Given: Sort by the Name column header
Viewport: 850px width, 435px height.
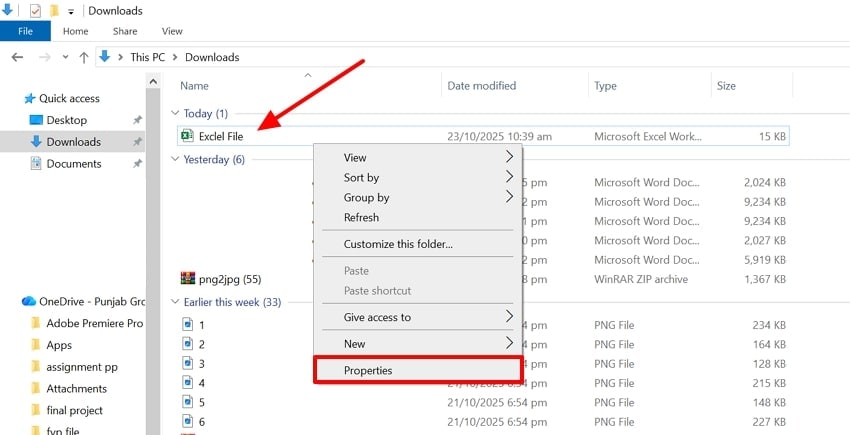Looking at the screenshot, I should [194, 86].
